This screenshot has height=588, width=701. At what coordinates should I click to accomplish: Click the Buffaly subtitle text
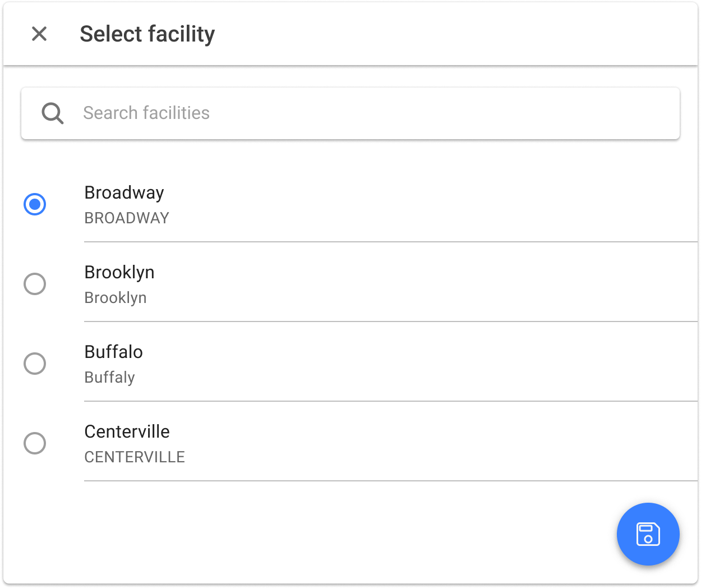(x=110, y=377)
